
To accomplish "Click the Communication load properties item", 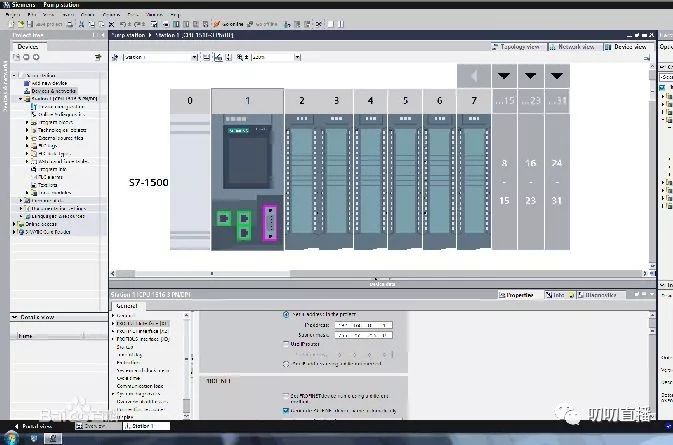I will click(x=140, y=386).
